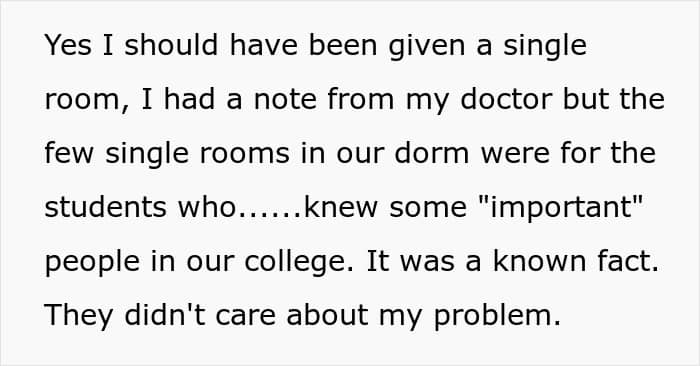The width and height of the screenshot is (700, 366).
Task: Select the word "should"
Action: [x=171, y=45]
